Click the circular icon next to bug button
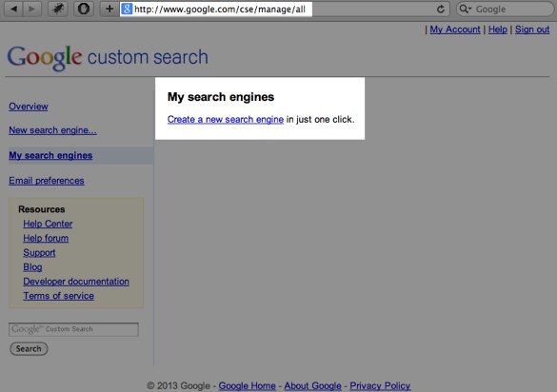The image size is (557, 392). [84, 9]
